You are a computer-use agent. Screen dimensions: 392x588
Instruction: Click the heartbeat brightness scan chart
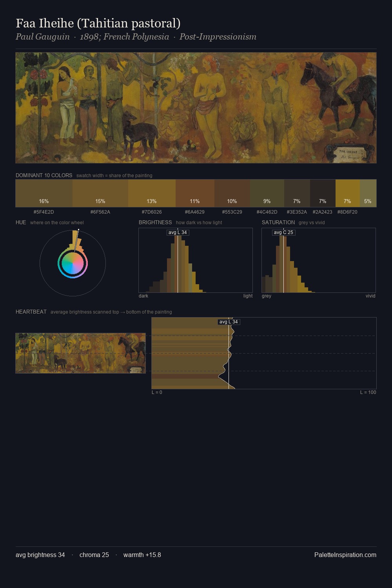tap(264, 353)
